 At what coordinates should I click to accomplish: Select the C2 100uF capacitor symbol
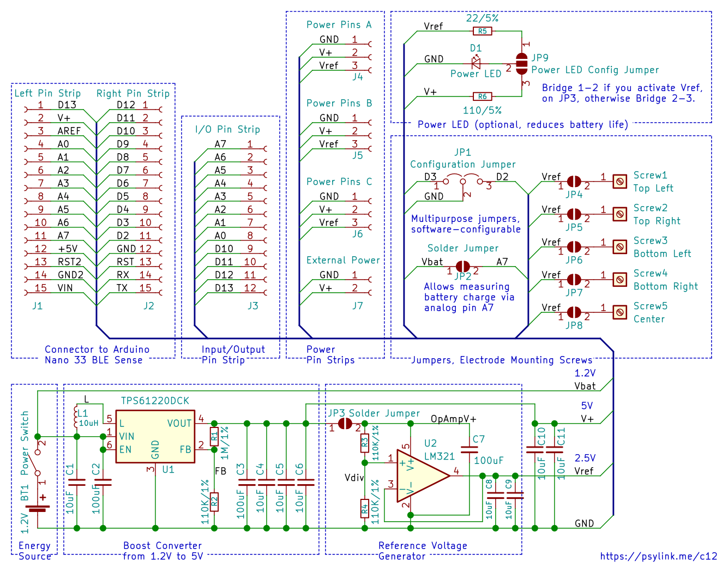[x=103, y=482]
